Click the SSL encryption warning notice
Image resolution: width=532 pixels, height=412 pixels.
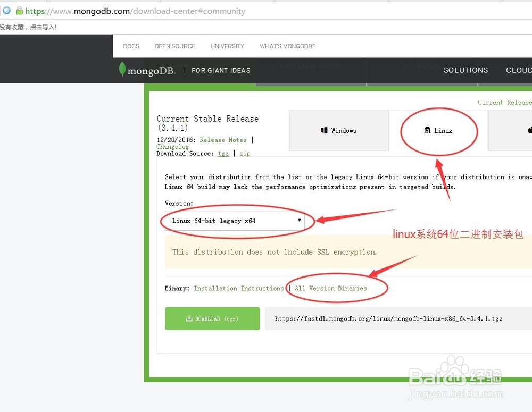(348, 252)
